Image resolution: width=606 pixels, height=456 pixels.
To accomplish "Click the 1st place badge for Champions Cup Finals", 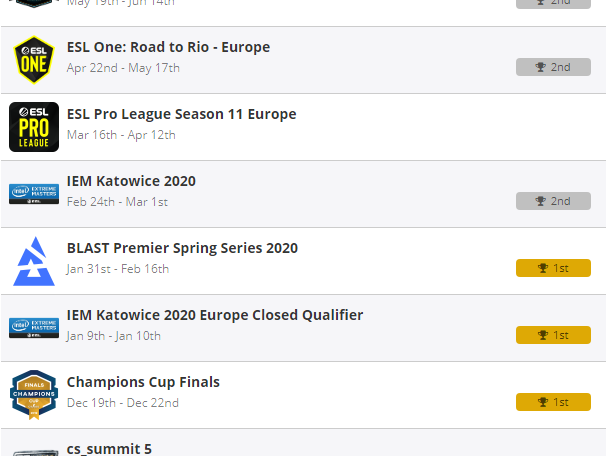I will (553, 402).
